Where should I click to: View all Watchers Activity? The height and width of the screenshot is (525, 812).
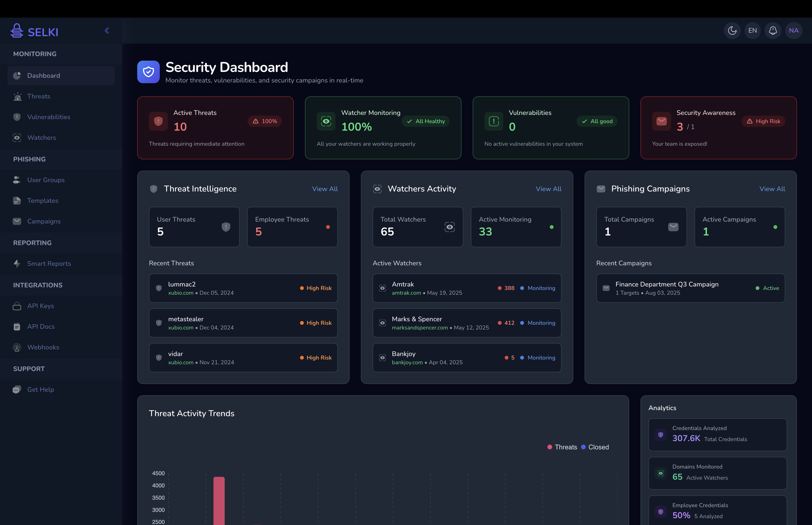click(x=548, y=189)
